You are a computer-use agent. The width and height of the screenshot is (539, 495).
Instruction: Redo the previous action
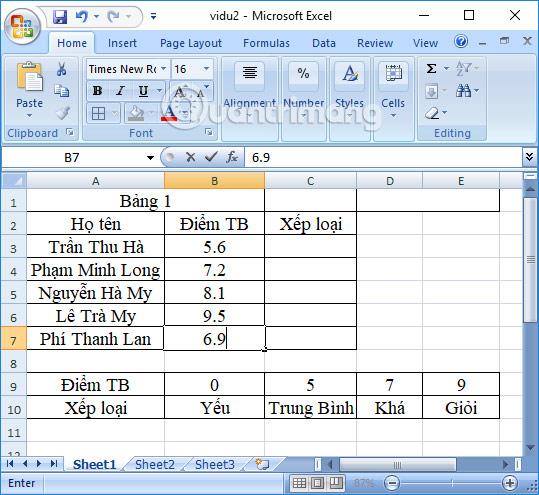coord(113,16)
